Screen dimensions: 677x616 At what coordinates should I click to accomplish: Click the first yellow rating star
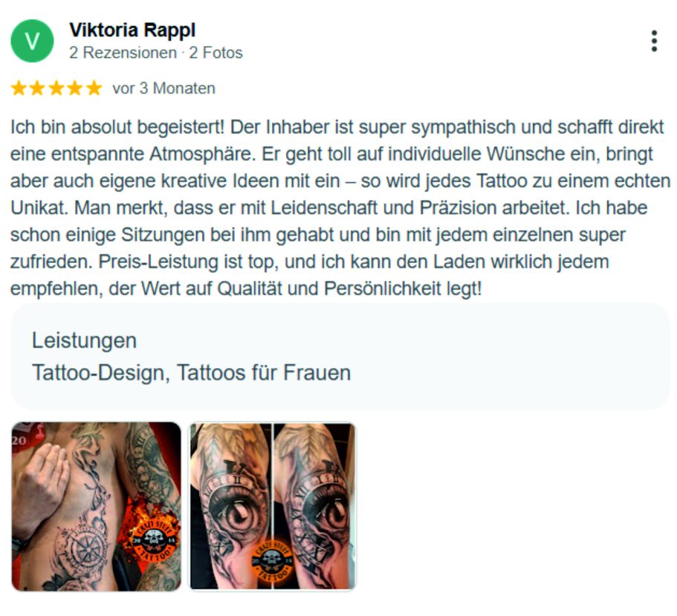[19, 88]
